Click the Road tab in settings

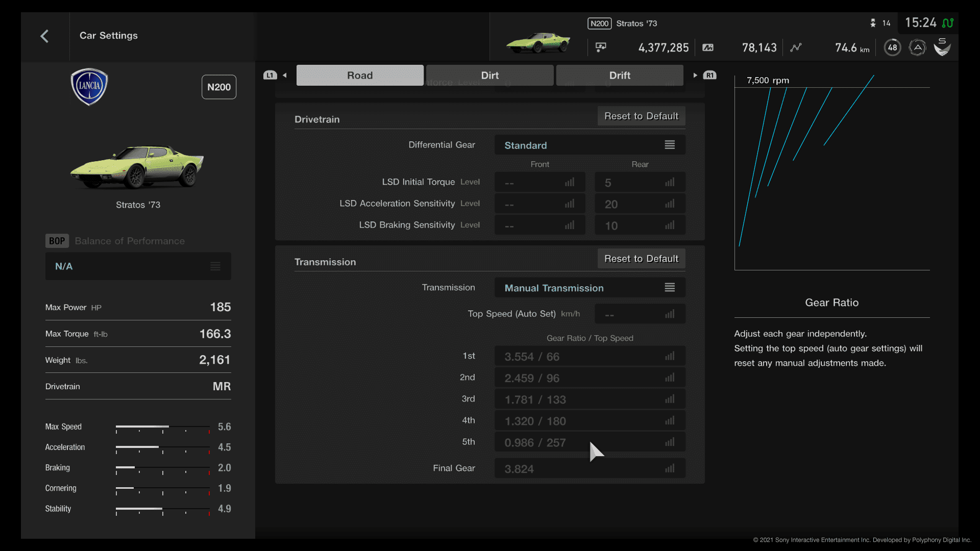(x=359, y=74)
